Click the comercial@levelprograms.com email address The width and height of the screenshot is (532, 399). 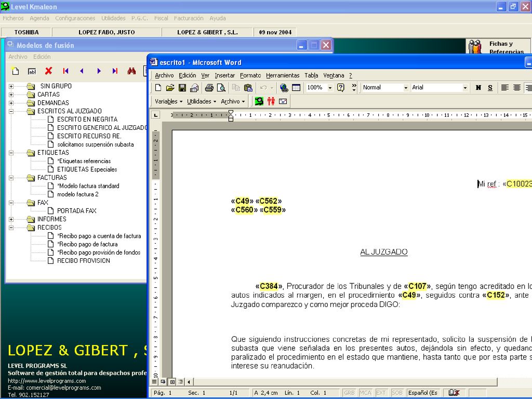click(63, 388)
